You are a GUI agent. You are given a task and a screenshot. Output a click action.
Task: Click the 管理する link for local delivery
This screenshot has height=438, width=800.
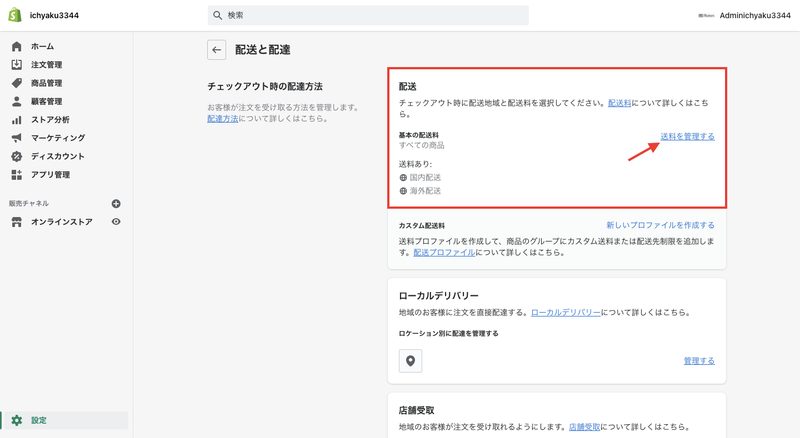click(699, 361)
